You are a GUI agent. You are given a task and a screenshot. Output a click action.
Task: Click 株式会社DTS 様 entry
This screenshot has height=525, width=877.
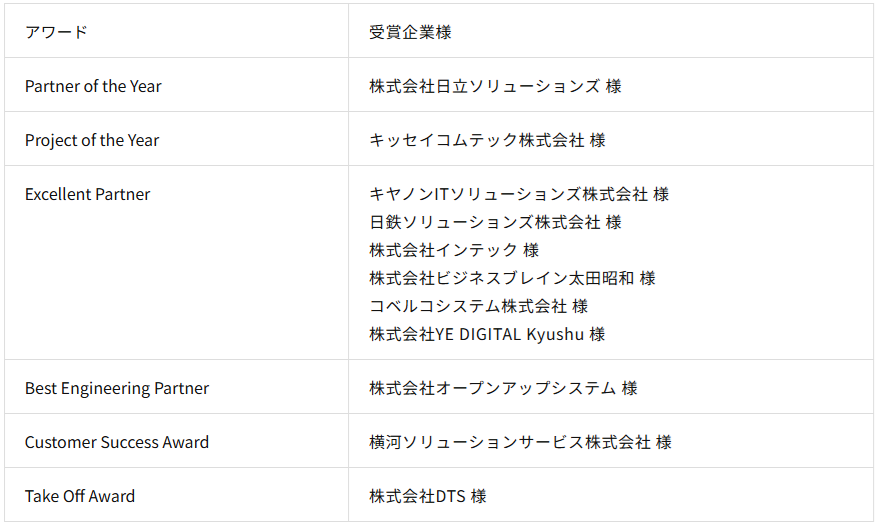coord(428,496)
